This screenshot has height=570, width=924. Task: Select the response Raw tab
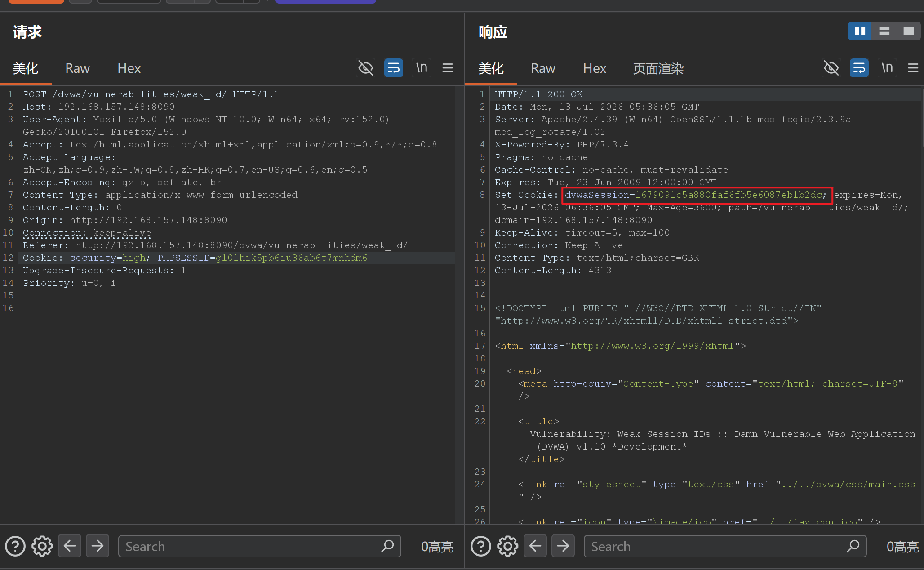tap(543, 68)
